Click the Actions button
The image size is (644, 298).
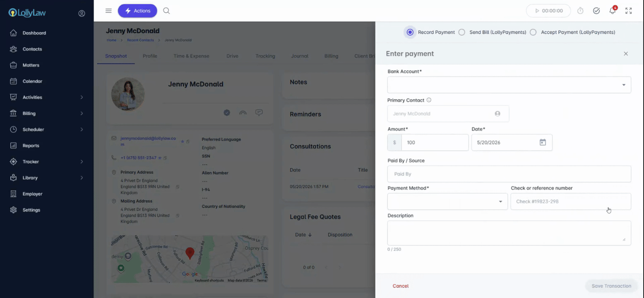coord(137,11)
